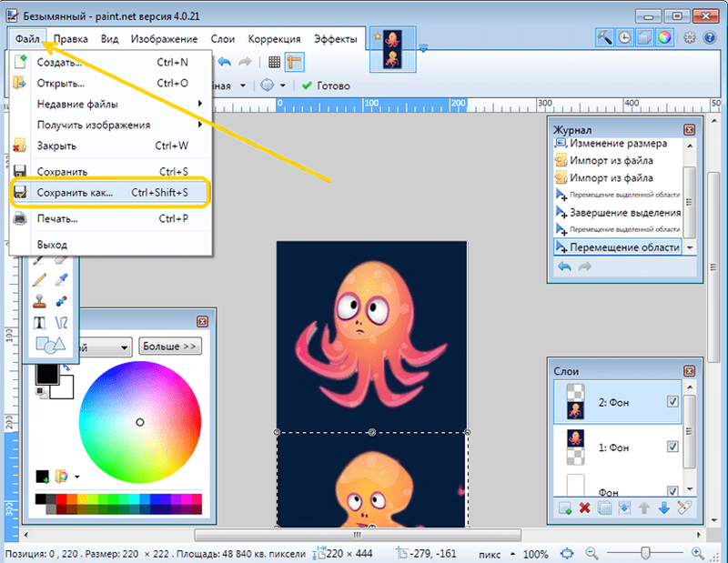Image resolution: width=728 pixels, height=563 pixels.
Task: Move layer down blue arrow
Action: click(x=664, y=508)
